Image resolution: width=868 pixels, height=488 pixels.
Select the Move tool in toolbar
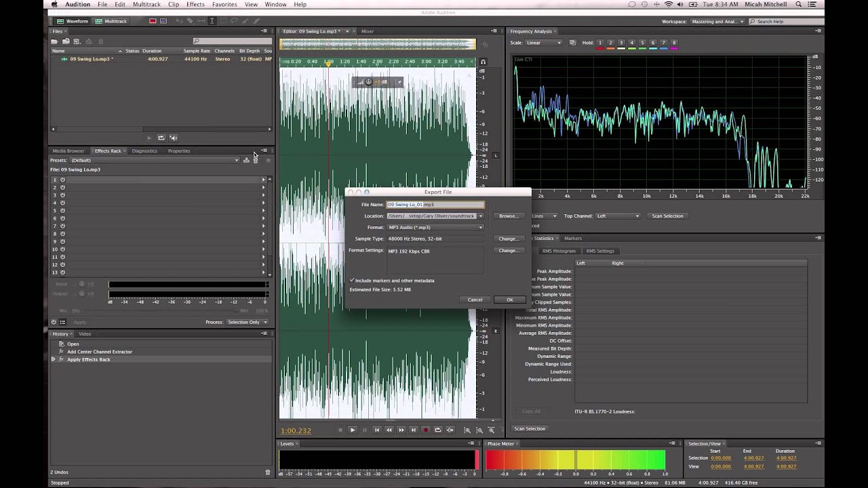[x=180, y=21]
